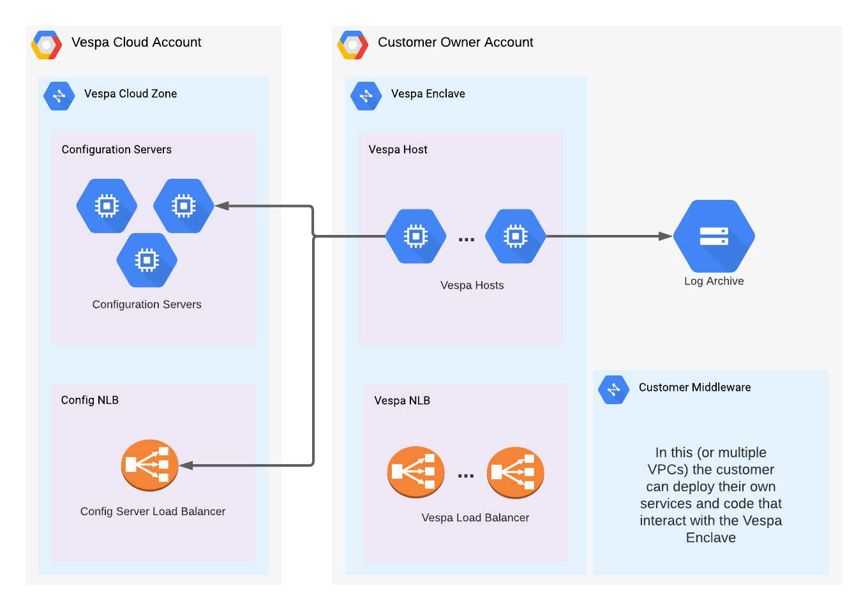The height and width of the screenshot is (611, 868).
Task: Select the left Vespa Load Balancer icon
Action: [416, 472]
